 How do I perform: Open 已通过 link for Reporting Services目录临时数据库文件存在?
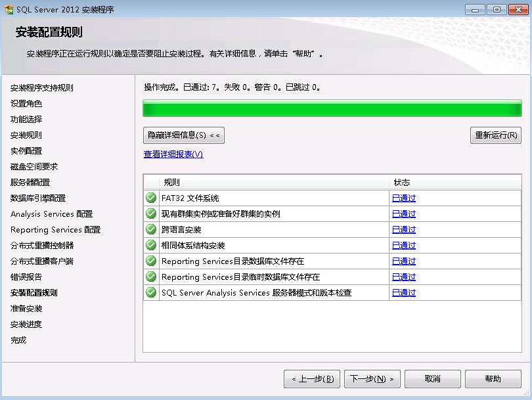point(404,277)
